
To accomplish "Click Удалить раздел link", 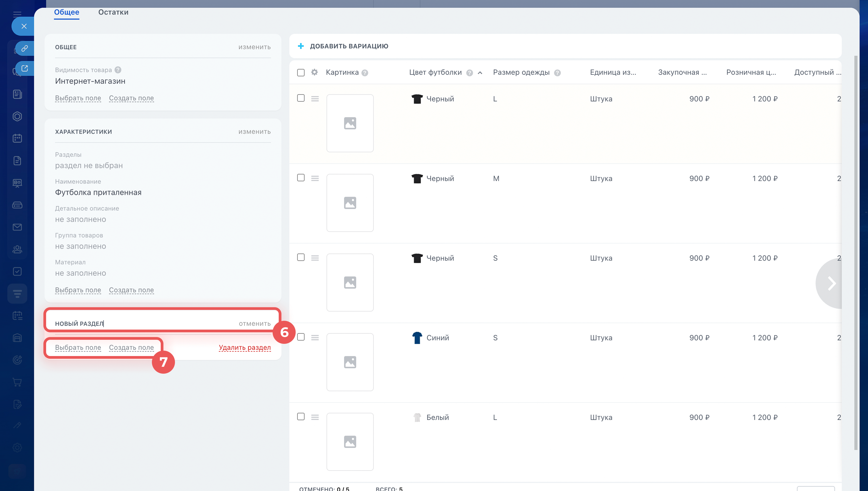I will [x=245, y=347].
